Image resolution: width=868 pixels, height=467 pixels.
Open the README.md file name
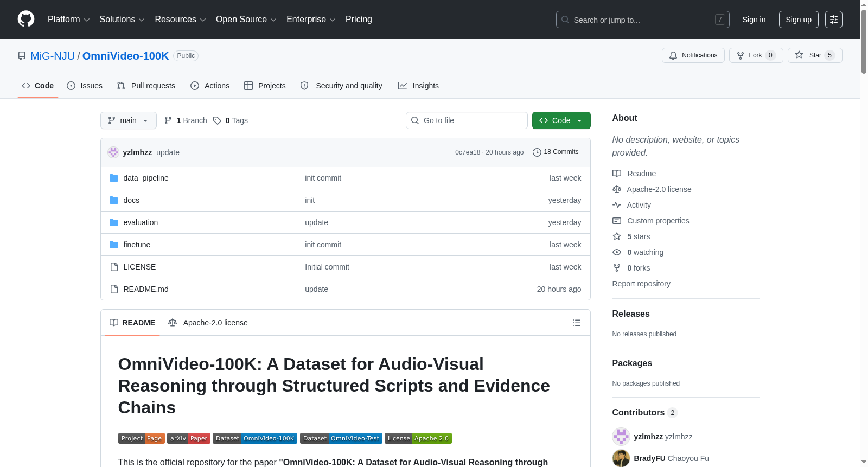click(x=146, y=289)
